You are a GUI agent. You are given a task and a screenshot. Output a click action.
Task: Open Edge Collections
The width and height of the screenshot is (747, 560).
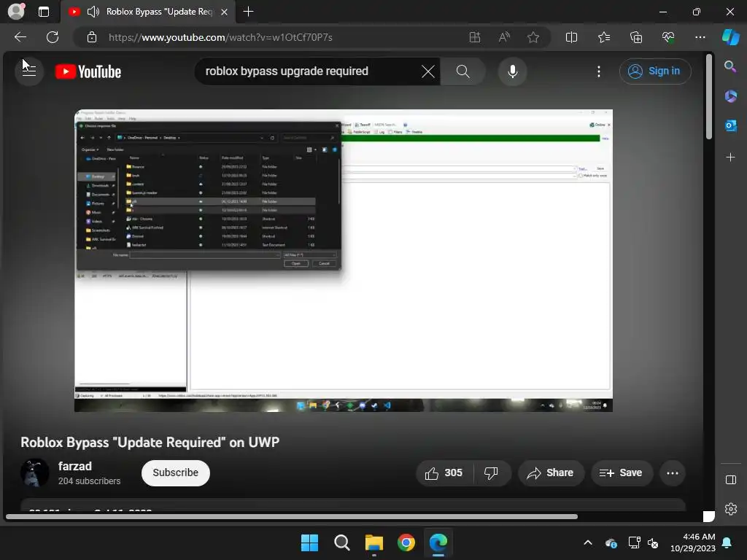coord(636,37)
